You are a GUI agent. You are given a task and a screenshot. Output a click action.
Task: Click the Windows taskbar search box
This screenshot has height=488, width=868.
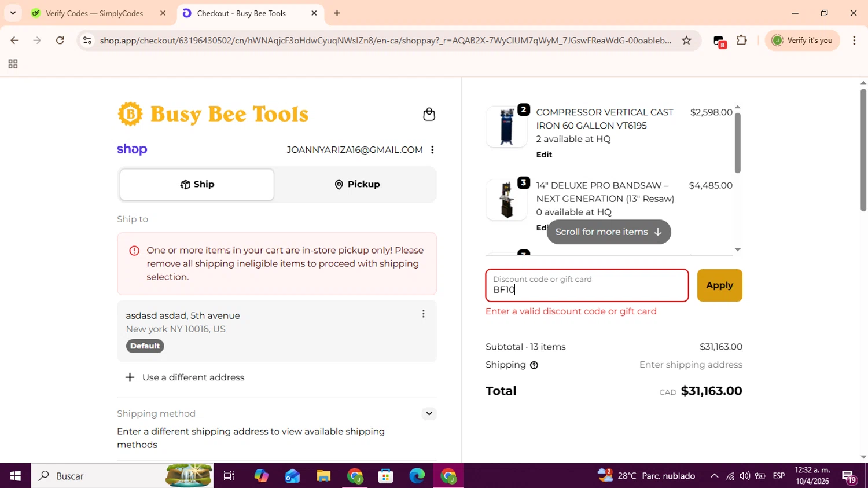click(122, 476)
